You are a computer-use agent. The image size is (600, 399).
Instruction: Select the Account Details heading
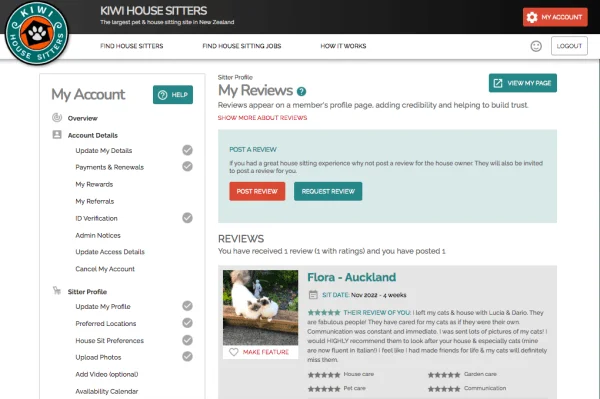tap(93, 135)
